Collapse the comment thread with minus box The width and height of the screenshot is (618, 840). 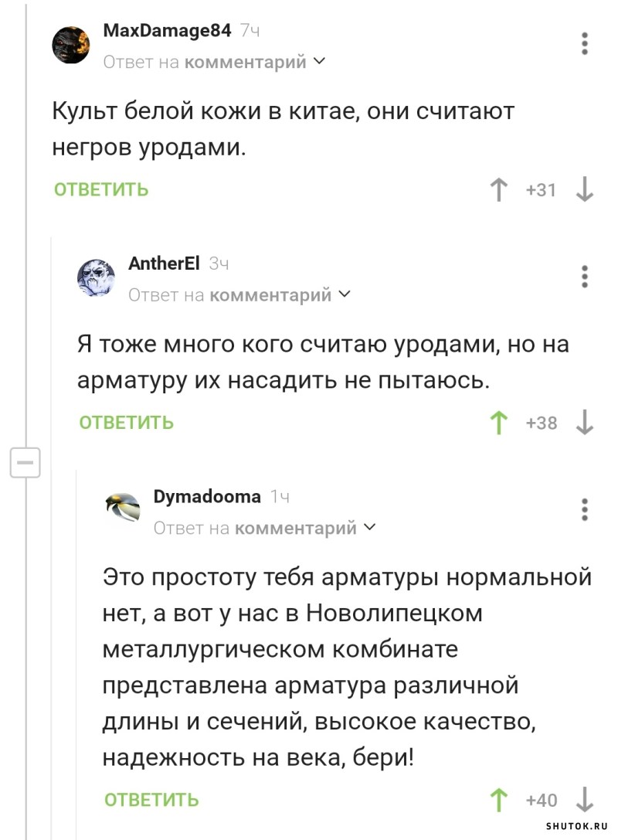tap(25, 462)
